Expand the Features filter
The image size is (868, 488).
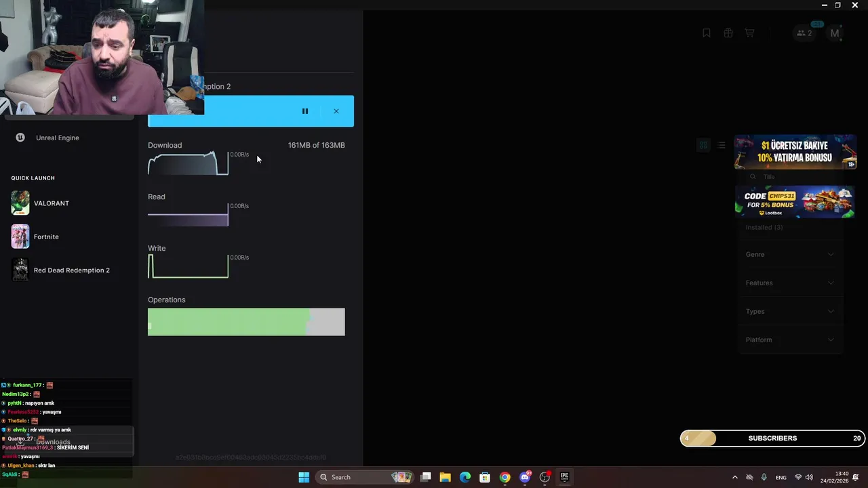(790, 283)
